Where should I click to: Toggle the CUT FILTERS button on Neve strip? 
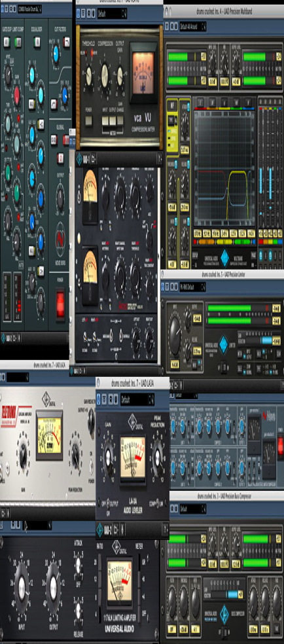67,41
